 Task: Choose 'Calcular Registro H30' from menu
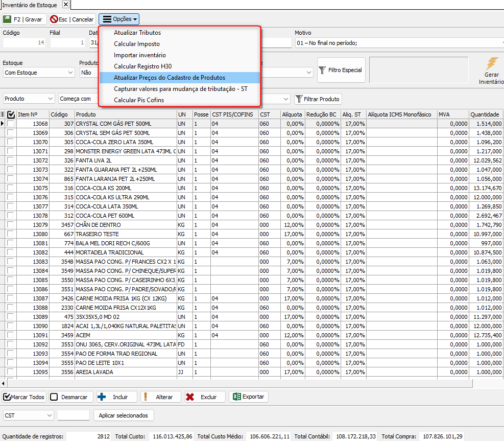click(142, 66)
